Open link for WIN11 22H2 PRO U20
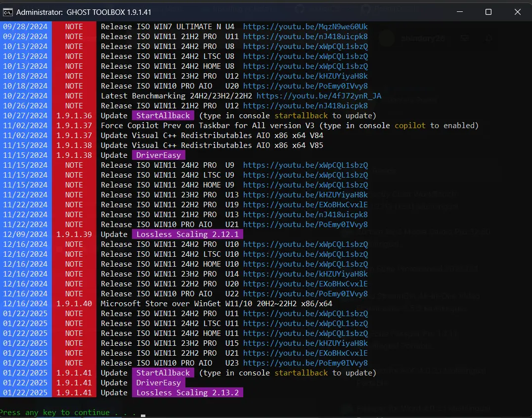532x418 pixels. point(306,283)
